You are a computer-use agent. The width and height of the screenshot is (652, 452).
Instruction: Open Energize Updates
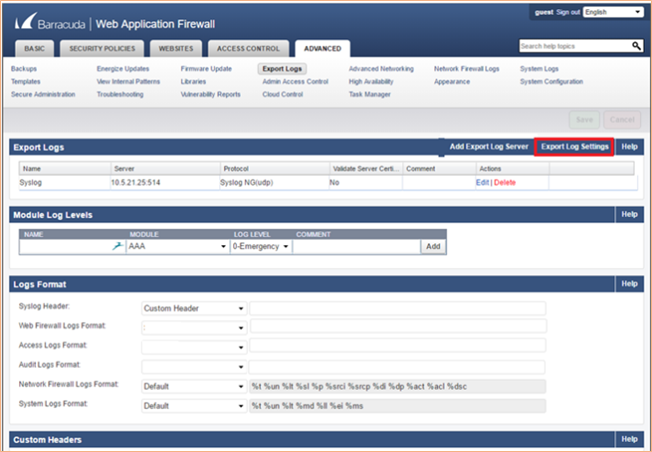[x=123, y=69]
